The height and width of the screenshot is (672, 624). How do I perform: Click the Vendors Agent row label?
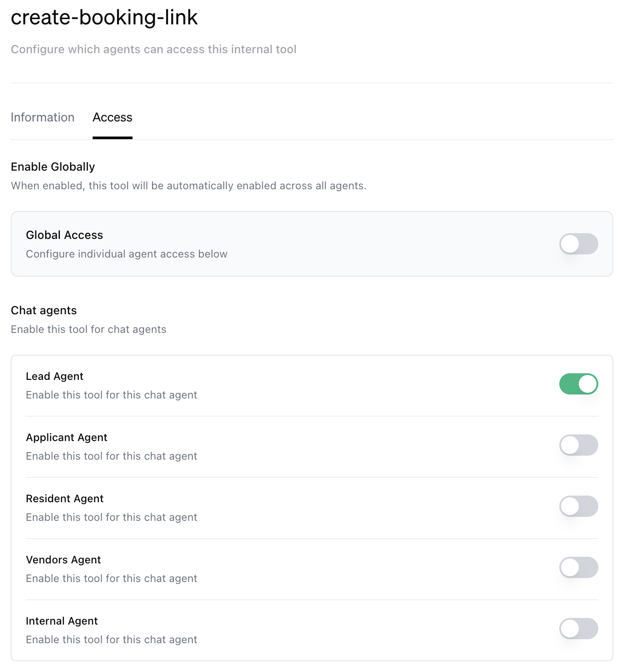[63, 560]
